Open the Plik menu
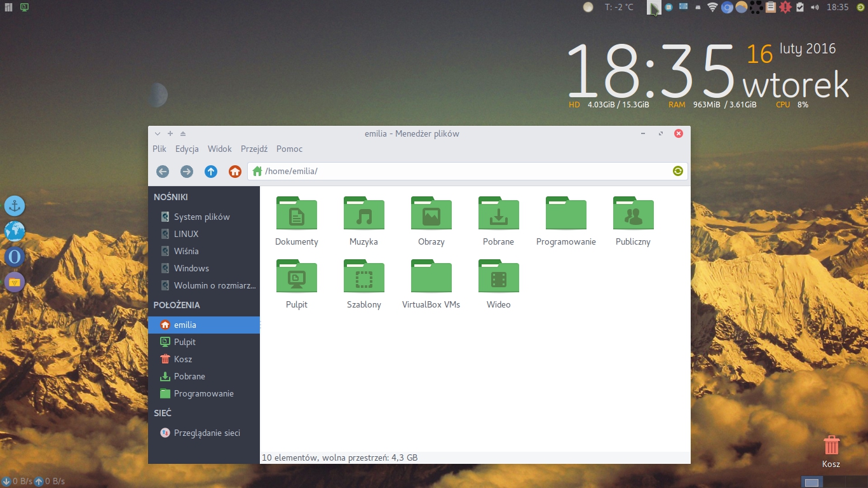868x488 pixels. [159, 149]
